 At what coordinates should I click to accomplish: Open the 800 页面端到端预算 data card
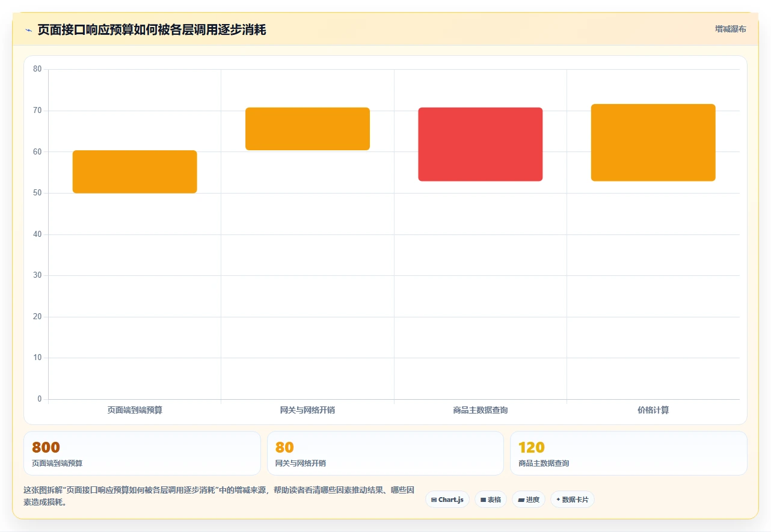pyautogui.click(x=142, y=453)
